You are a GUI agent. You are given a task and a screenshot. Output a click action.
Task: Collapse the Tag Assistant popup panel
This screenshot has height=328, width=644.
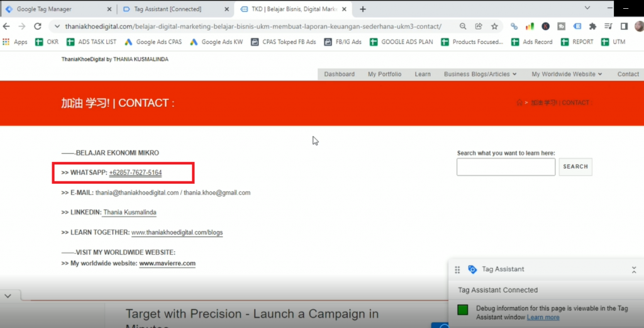tap(634, 269)
